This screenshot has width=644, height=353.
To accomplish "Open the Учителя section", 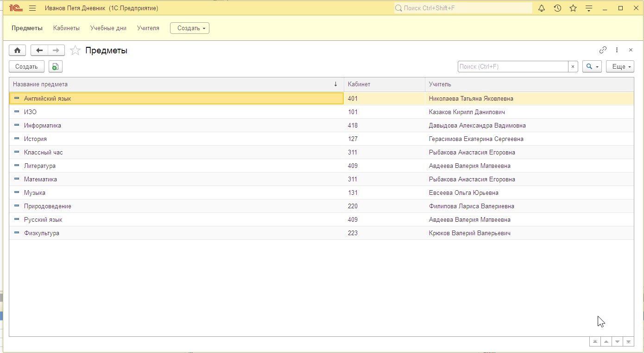I will (x=148, y=28).
